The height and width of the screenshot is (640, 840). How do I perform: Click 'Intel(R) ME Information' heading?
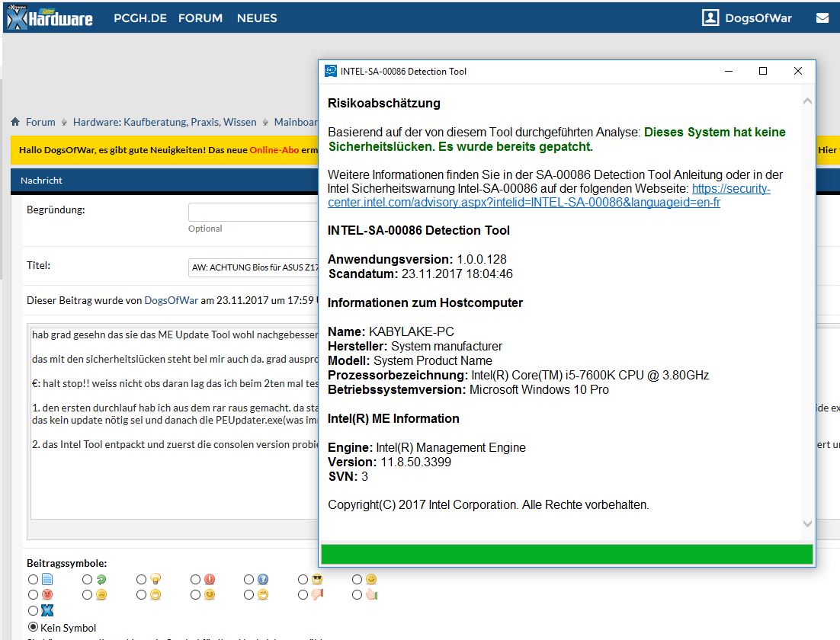[x=393, y=418]
